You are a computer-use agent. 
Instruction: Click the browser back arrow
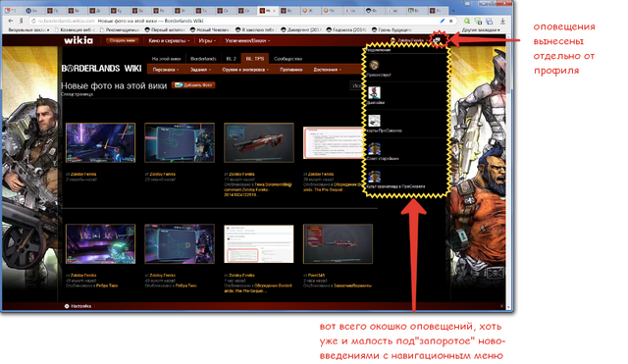[x=11, y=21]
